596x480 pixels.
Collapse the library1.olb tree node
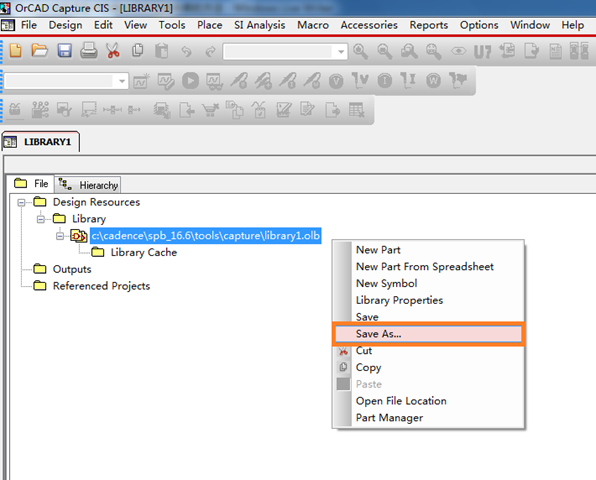[x=60, y=236]
